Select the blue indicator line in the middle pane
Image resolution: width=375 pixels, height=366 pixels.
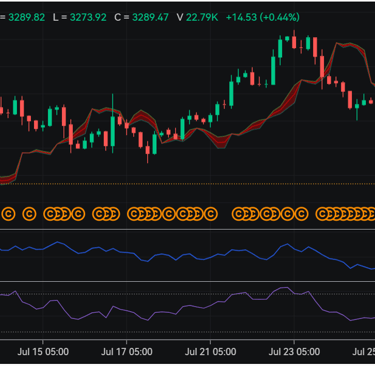(x=187, y=255)
